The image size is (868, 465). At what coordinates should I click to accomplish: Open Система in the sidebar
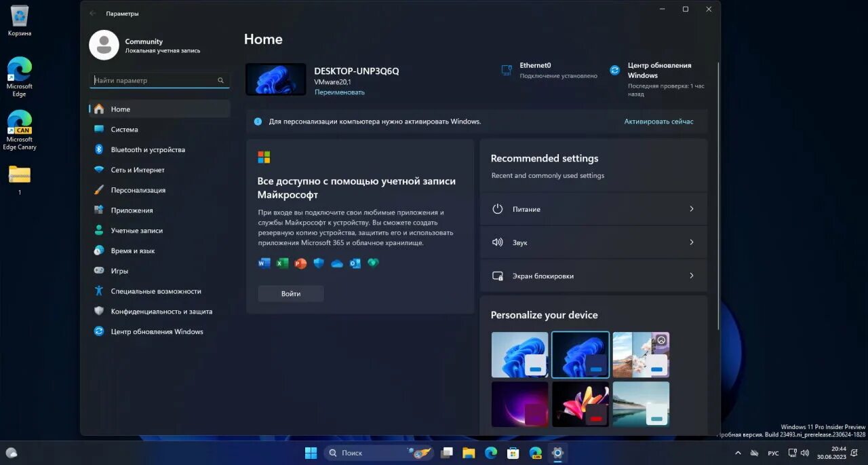click(160, 129)
